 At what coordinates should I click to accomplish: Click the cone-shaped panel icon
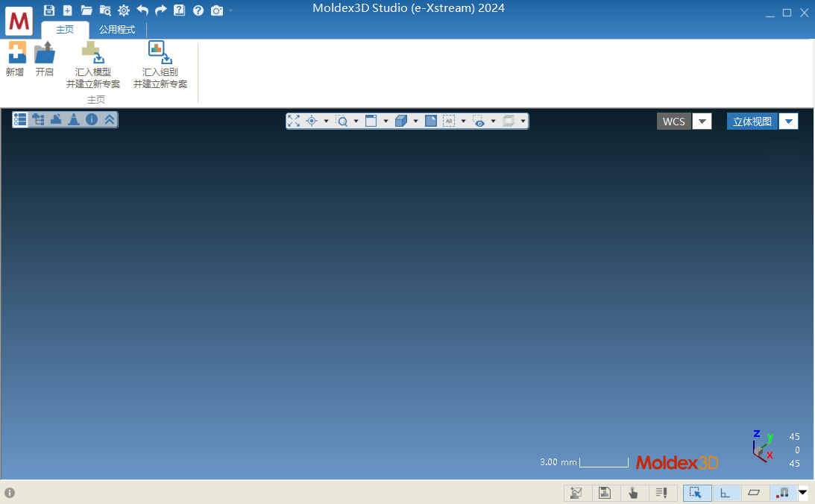(x=74, y=119)
